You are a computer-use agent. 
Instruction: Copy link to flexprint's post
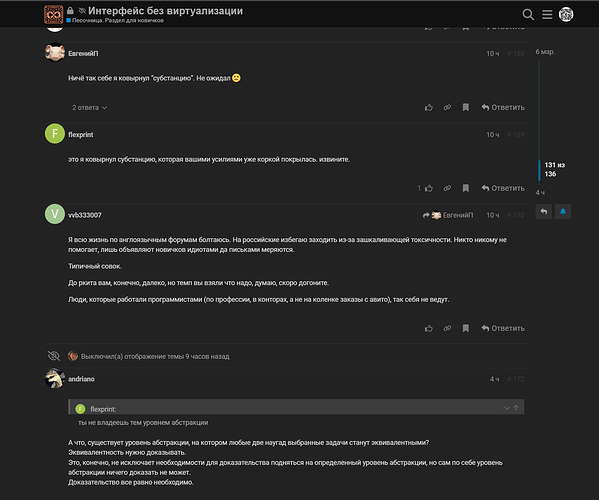[447, 188]
